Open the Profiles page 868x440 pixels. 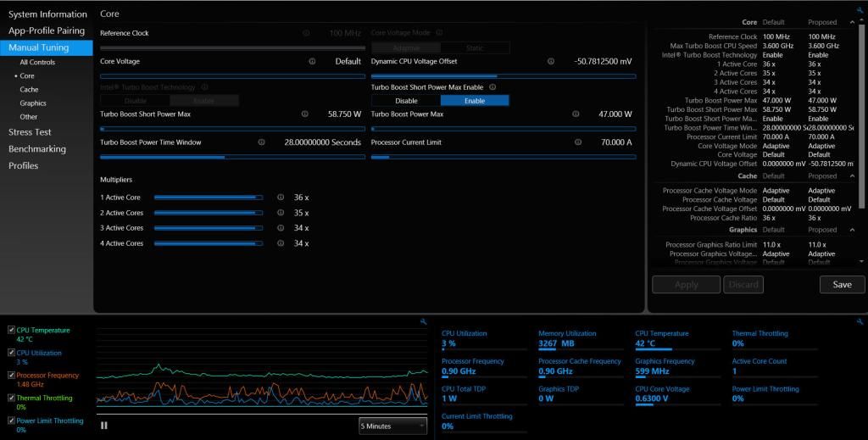pyautogui.click(x=23, y=165)
